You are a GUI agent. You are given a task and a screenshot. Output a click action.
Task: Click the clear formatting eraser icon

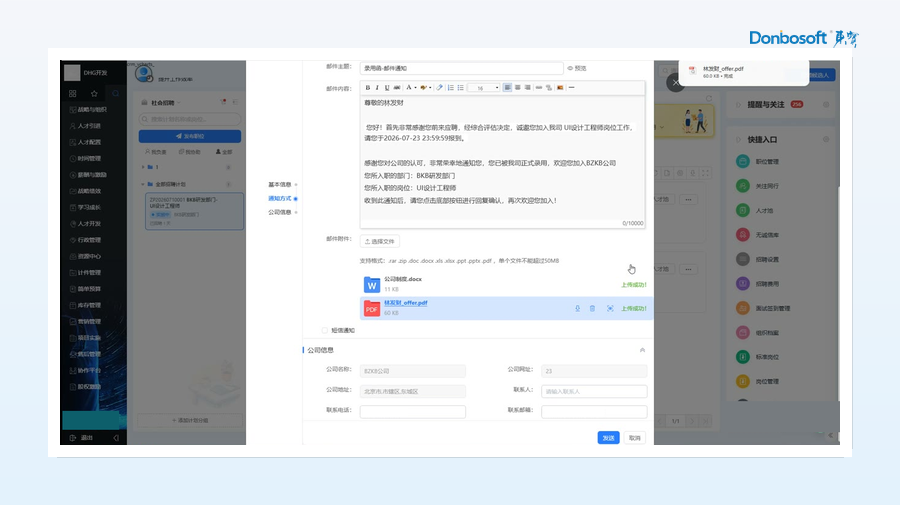point(440,88)
